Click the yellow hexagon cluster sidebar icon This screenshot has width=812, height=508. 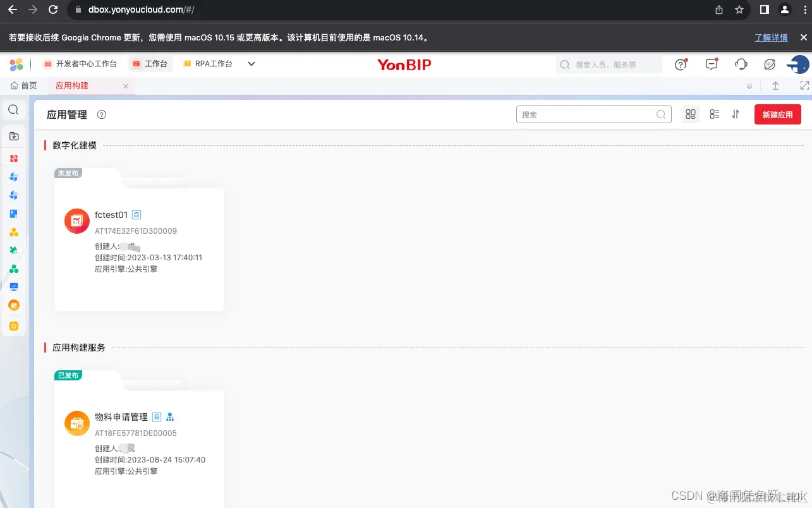pyautogui.click(x=14, y=232)
